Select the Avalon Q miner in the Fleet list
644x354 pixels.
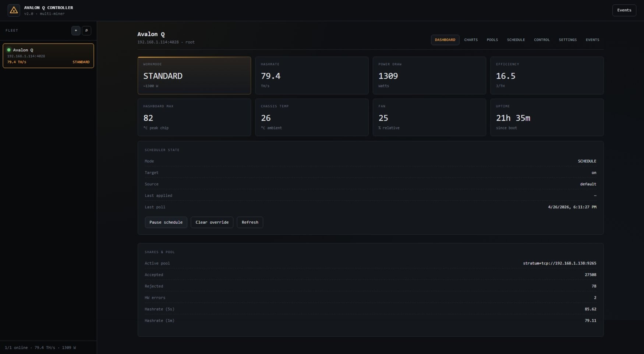(x=48, y=56)
